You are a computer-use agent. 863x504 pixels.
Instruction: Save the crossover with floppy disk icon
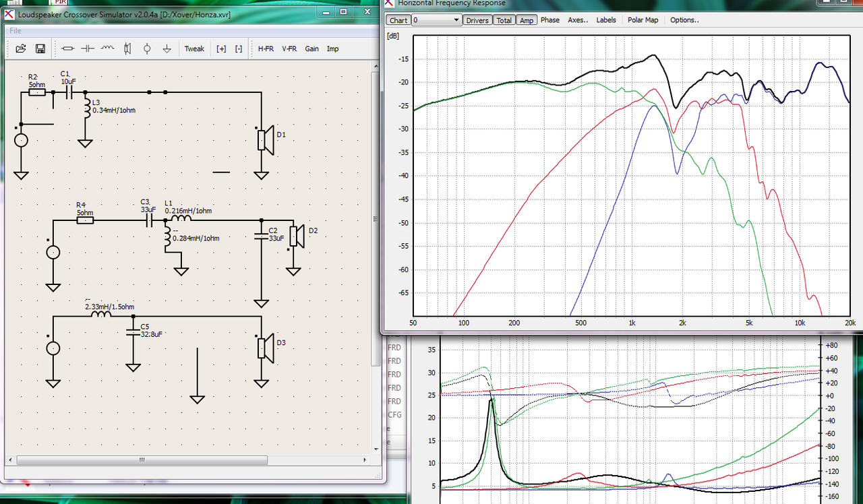[x=40, y=49]
